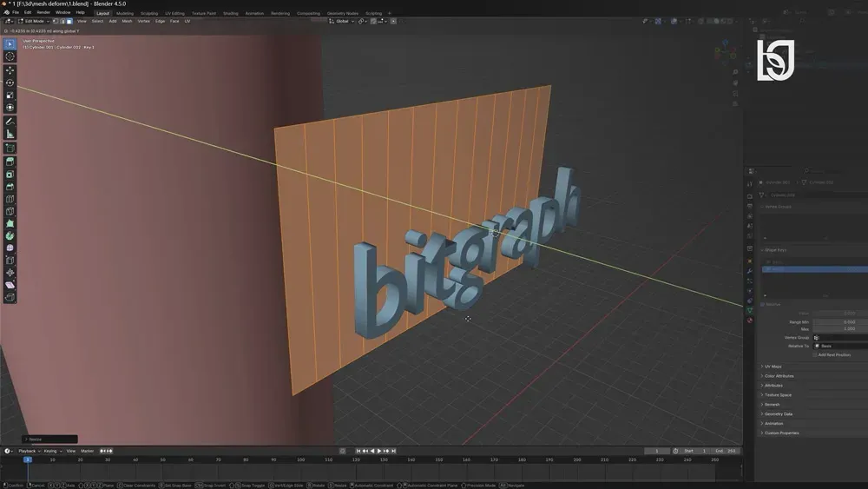Select the Move tool
868x489 pixels.
point(10,70)
